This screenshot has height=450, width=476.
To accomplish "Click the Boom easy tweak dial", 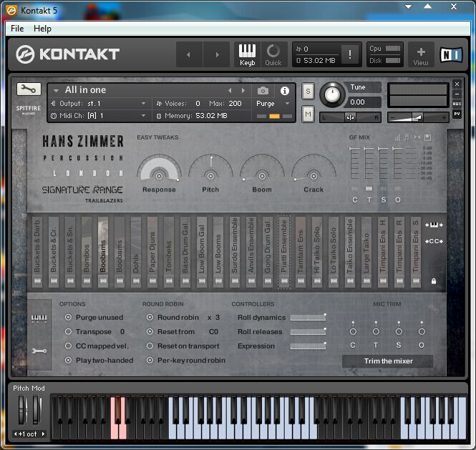I will click(x=262, y=175).
